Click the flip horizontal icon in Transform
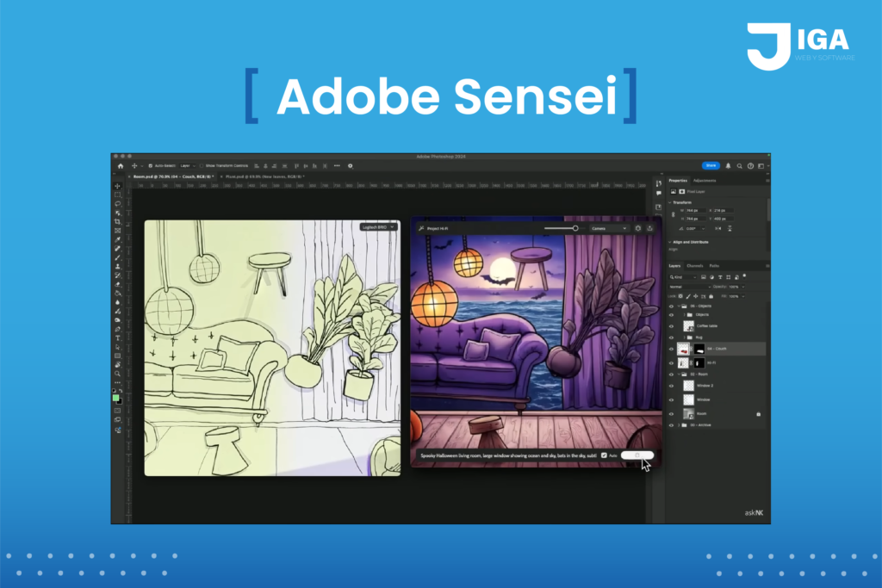The image size is (882, 588). [x=717, y=228]
